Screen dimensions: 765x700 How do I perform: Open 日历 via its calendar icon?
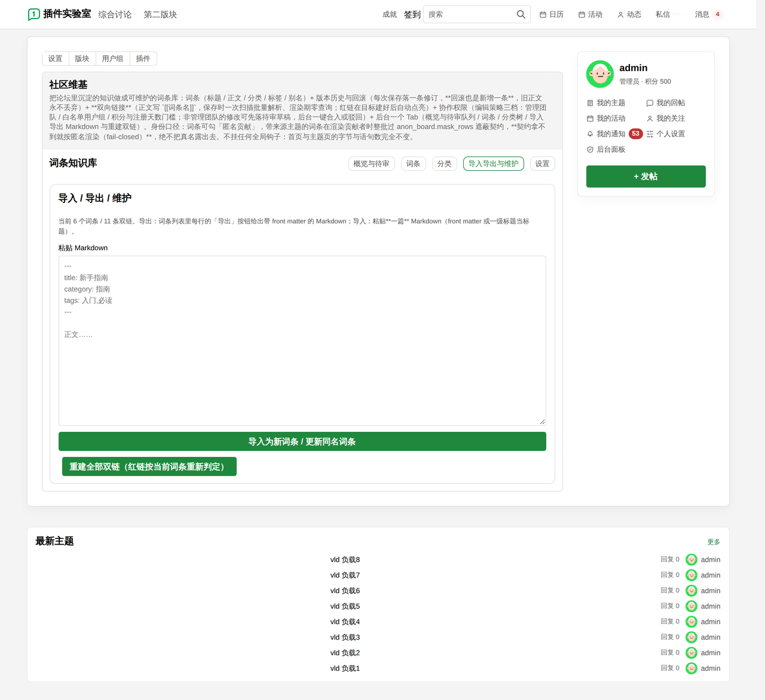point(543,14)
